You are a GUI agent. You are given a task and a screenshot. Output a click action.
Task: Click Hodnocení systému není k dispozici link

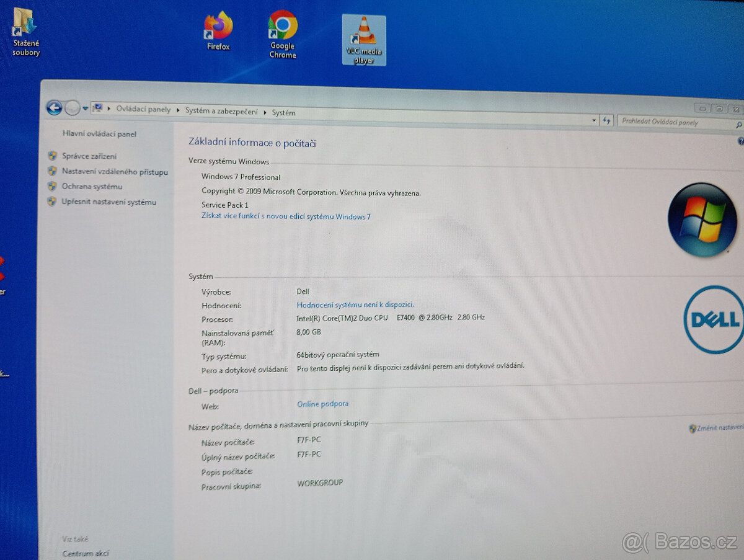coord(355,304)
